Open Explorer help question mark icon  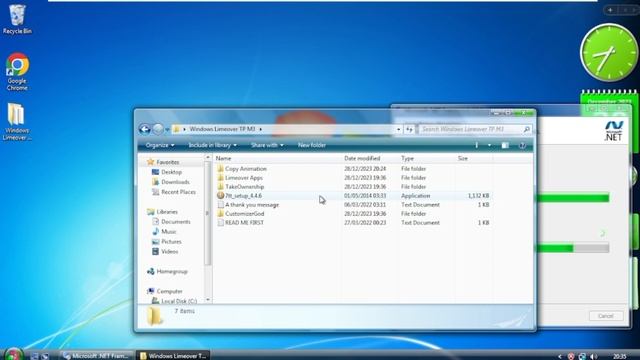(522, 145)
